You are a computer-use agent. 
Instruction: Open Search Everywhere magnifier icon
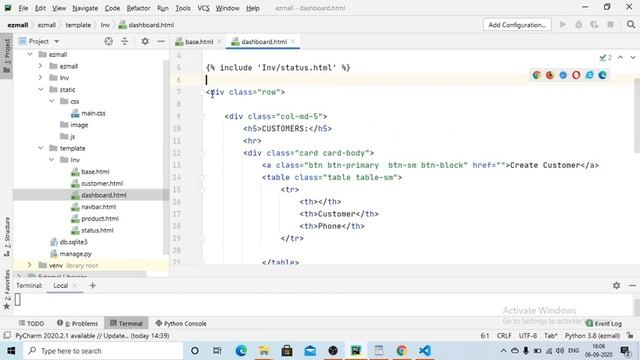[631, 24]
